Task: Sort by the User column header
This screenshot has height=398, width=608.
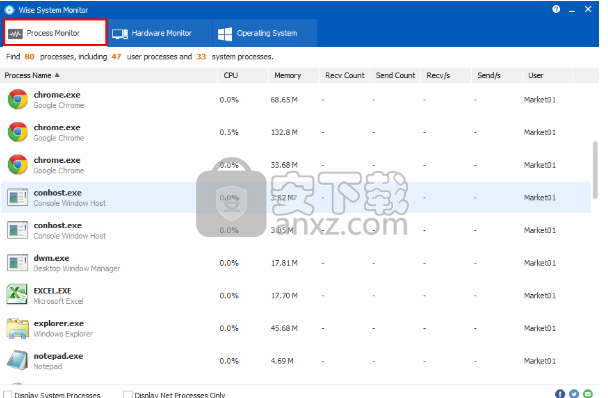Action: pyautogui.click(x=548, y=75)
